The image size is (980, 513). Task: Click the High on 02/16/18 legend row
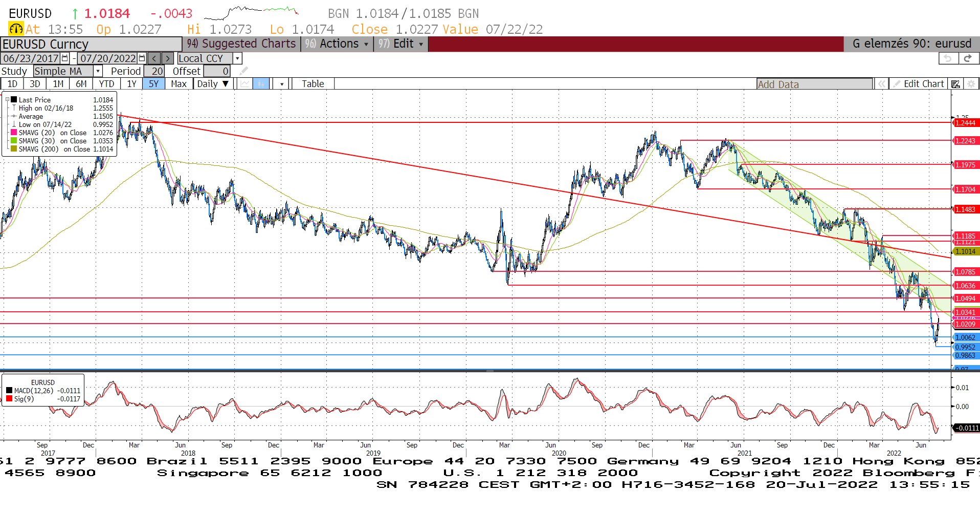pyautogui.click(x=63, y=108)
